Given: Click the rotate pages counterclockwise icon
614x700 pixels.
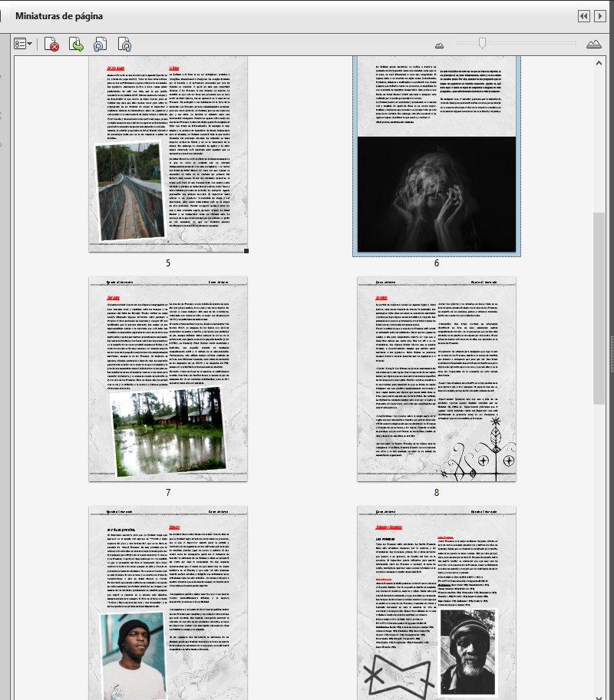Looking at the screenshot, I should [x=100, y=45].
